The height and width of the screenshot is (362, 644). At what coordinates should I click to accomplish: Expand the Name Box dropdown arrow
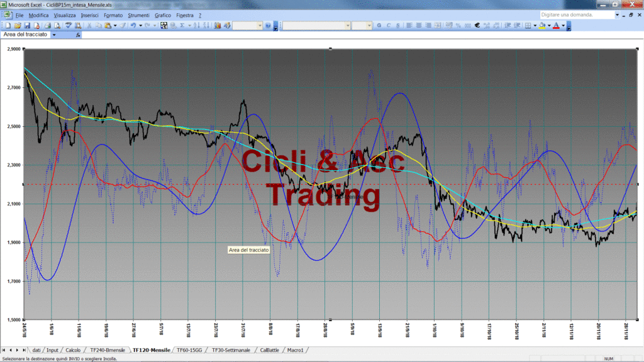(54, 35)
